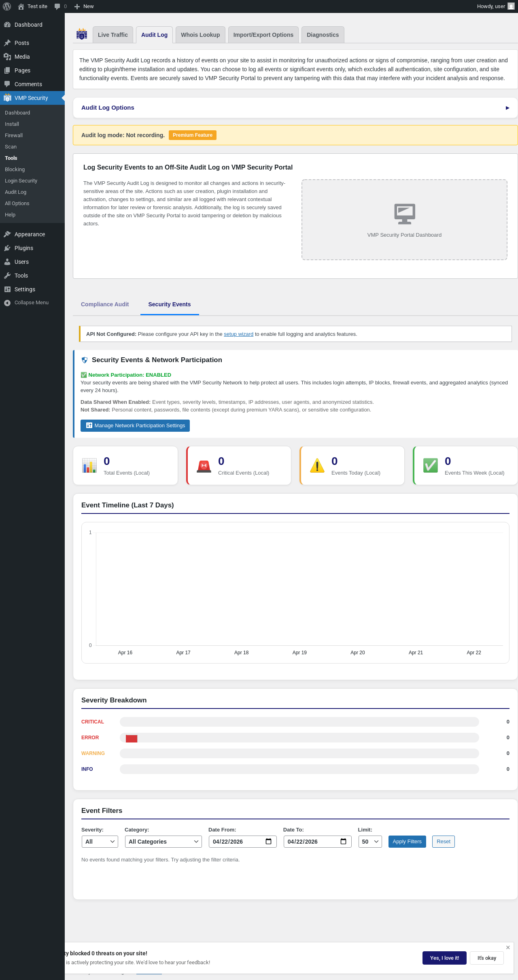Click the green checkmark icon on Events This Week card
This screenshot has width=518, height=980.
click(x=431, y=465)
